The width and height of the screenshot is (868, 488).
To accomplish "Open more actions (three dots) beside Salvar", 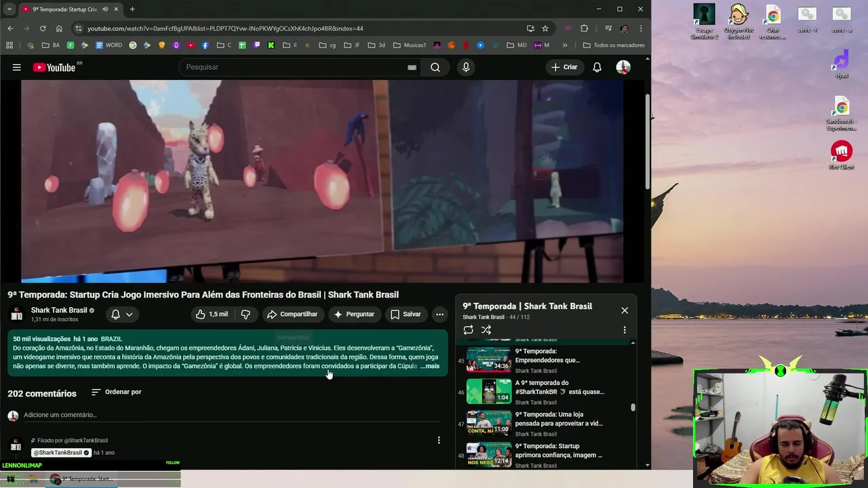I will (x=439, y=314).
